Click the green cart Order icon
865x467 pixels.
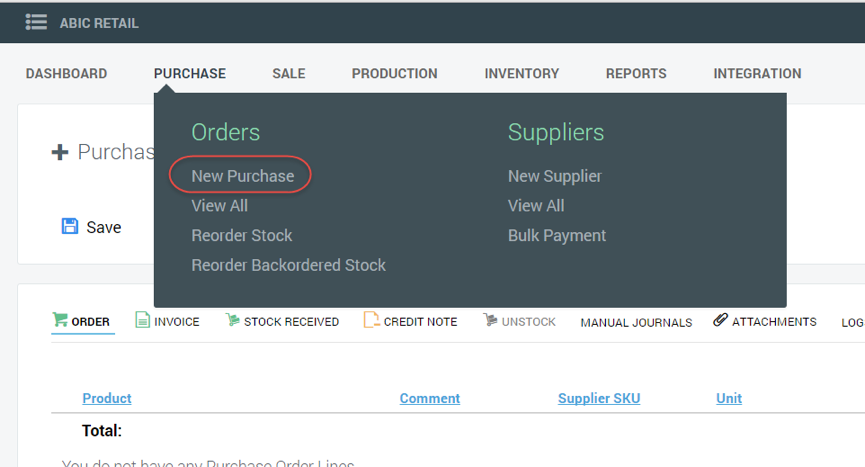(x=60, y=319)
